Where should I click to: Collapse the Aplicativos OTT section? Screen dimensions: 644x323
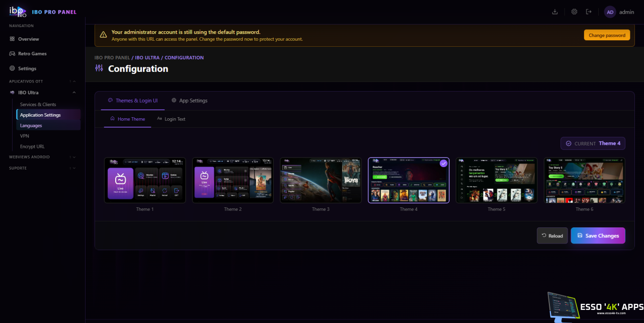point(42,81)
